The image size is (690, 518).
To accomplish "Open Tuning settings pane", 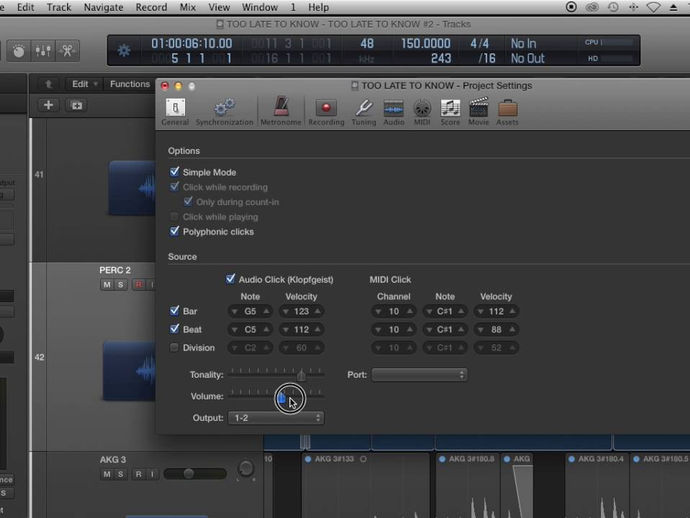I will [x=364, y=112].
